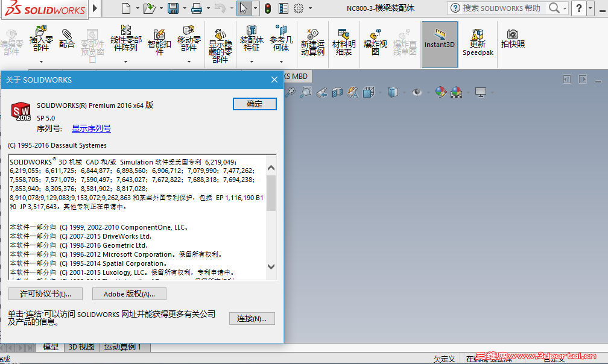Toggle the Section View icon

[x=337, y=92]
